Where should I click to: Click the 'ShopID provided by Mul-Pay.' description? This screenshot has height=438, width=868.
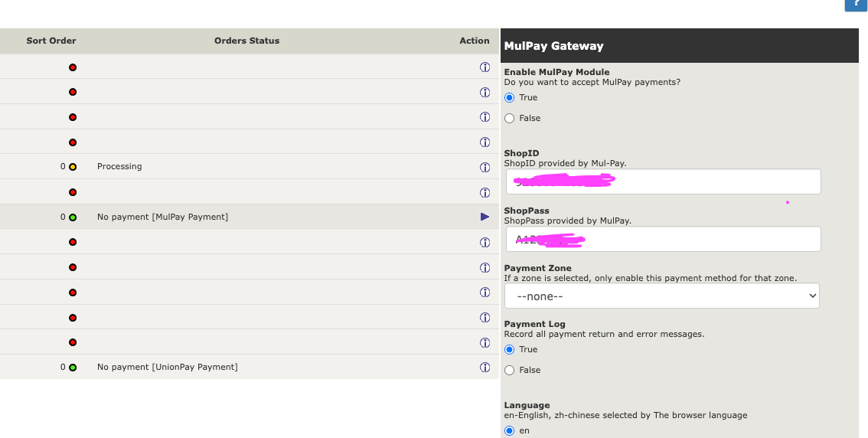565,163
